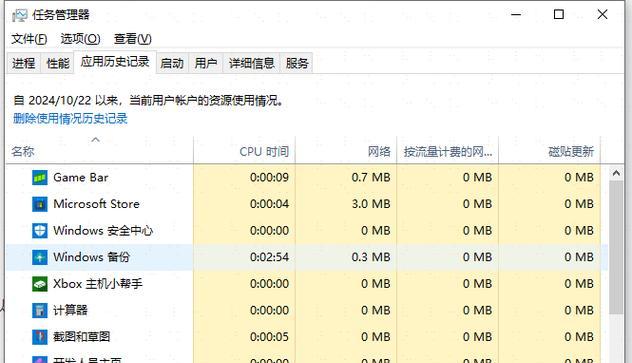Switch to the 服务 tab

pyautogui.click(x=297, y=63)
